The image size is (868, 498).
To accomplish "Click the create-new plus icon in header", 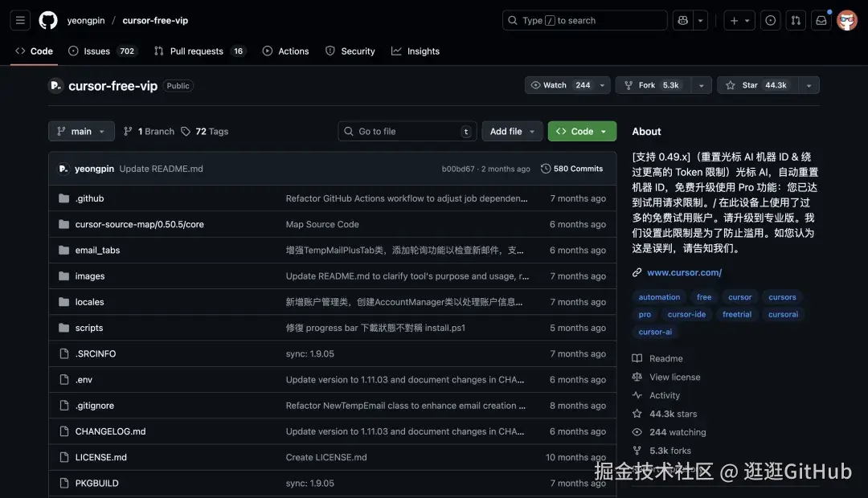I will [735, 20].
